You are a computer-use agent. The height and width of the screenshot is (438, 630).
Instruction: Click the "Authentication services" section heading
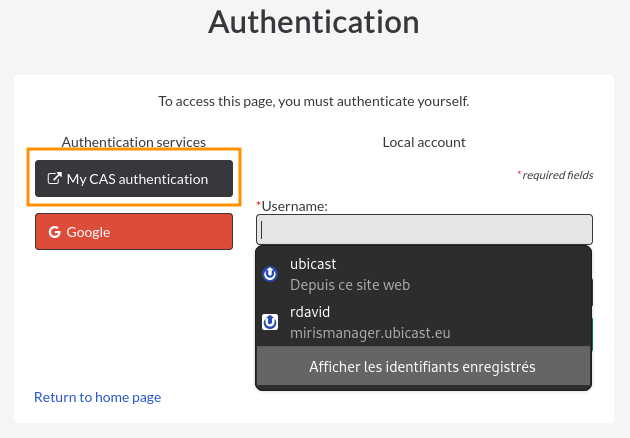click(134, 142)
